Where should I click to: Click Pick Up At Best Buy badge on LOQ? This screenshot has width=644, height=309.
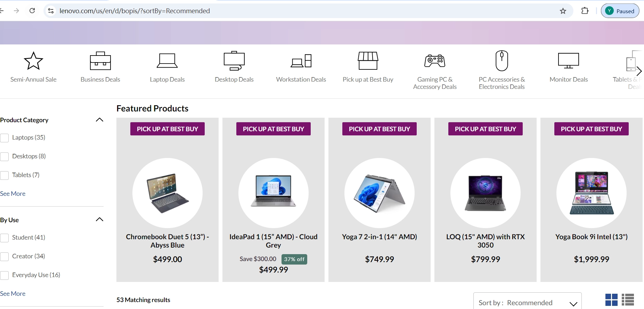pyautogui.click(x=486, y=129)
